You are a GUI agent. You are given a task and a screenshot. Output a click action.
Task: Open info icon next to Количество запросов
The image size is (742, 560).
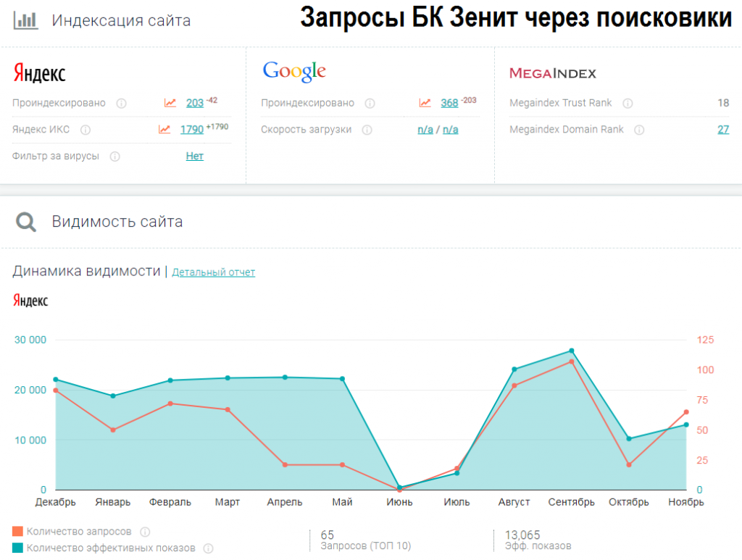point(145,532)
